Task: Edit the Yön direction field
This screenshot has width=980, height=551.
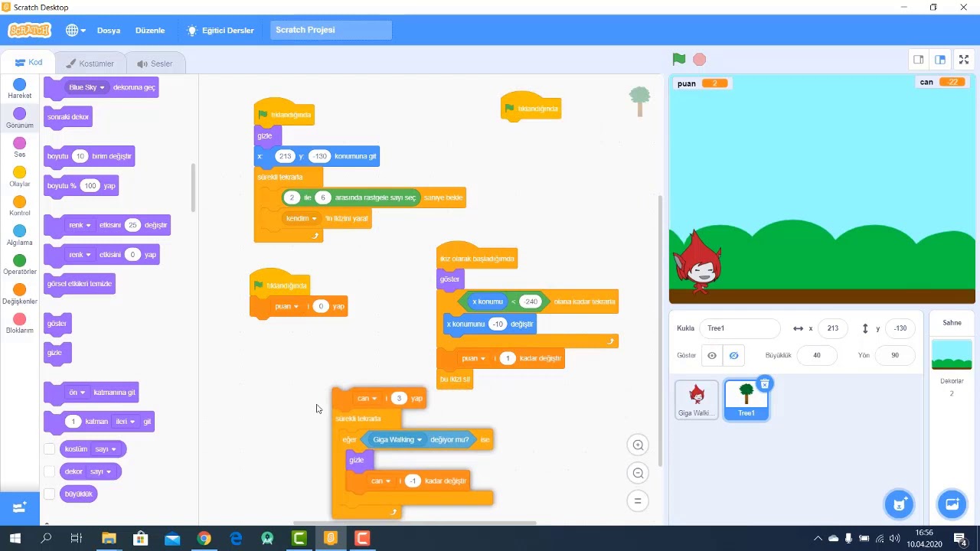Action: pyautogui.click(x=894, y=355)
